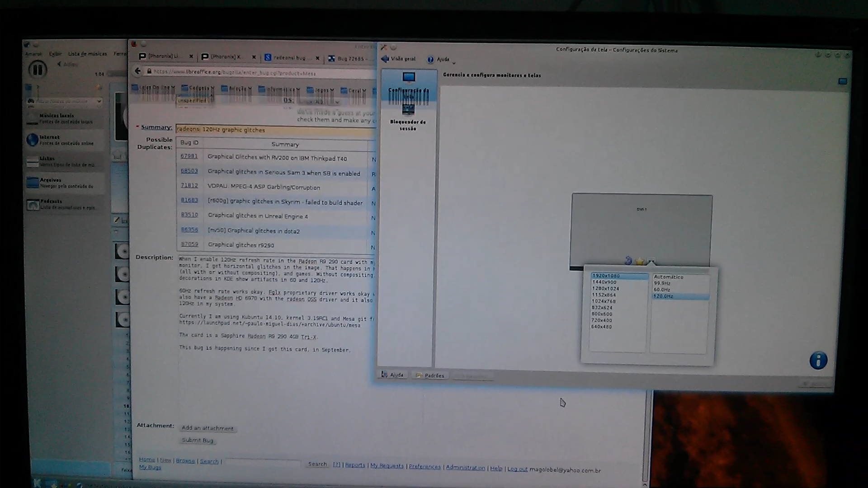Click the Summary input field
The image size is (868, 488).
coord(275,130)
